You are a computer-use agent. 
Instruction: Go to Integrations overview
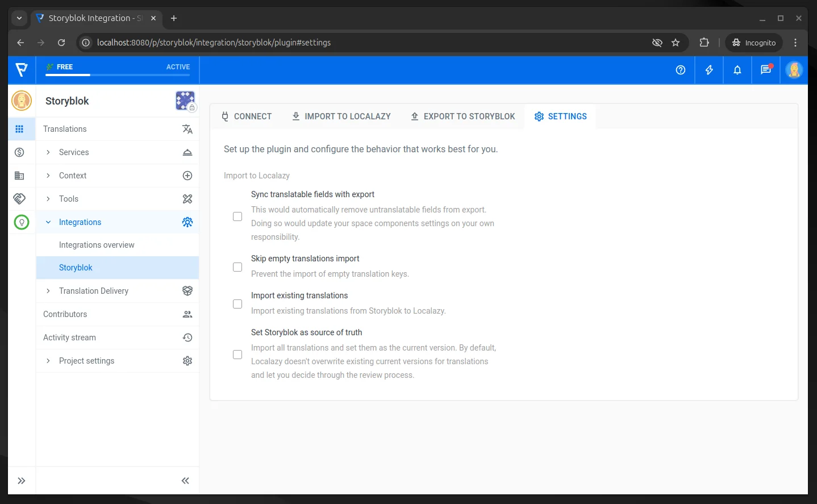(x=97, y=245)
